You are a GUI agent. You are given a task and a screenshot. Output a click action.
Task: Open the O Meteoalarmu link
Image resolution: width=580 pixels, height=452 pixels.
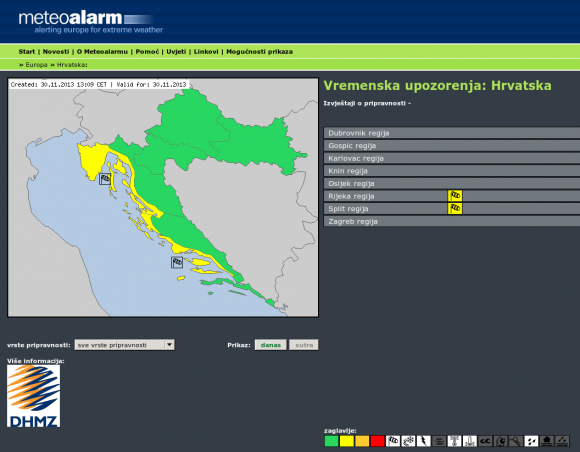tap(102, 51)
